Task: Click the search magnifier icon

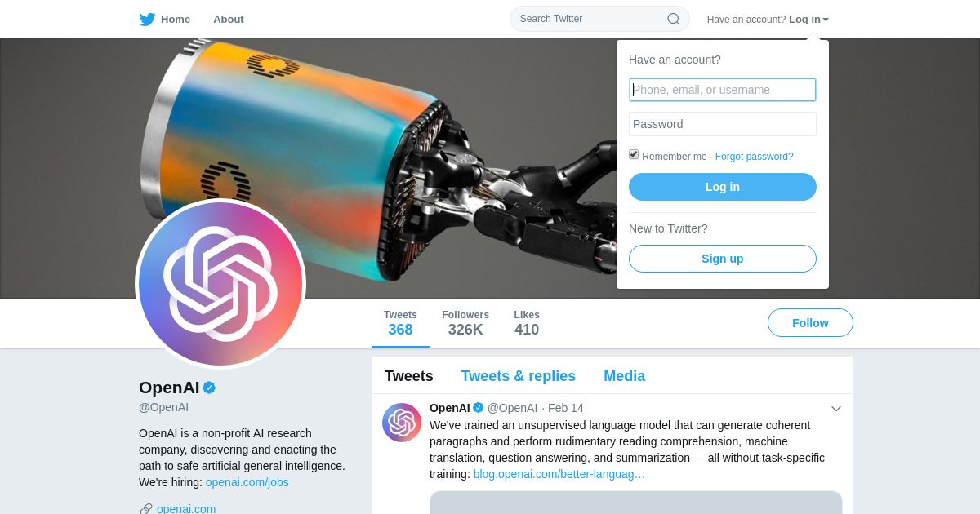Action: click(674, 19)
